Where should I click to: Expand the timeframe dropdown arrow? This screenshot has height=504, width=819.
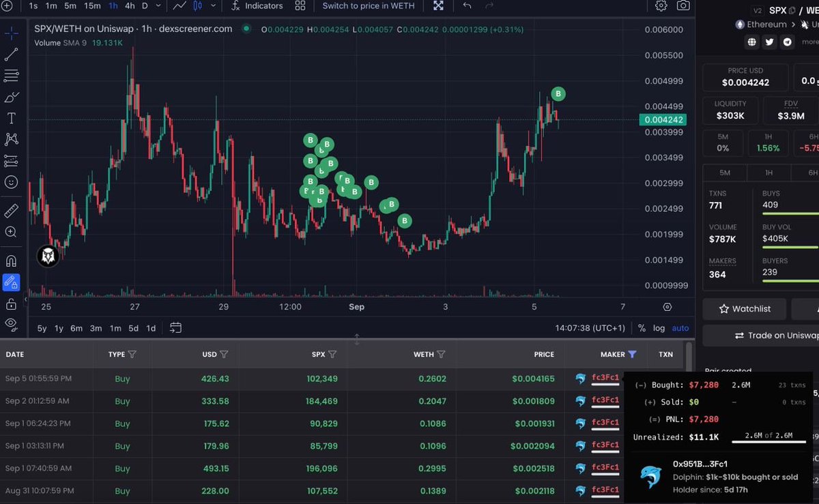point(158,6)
